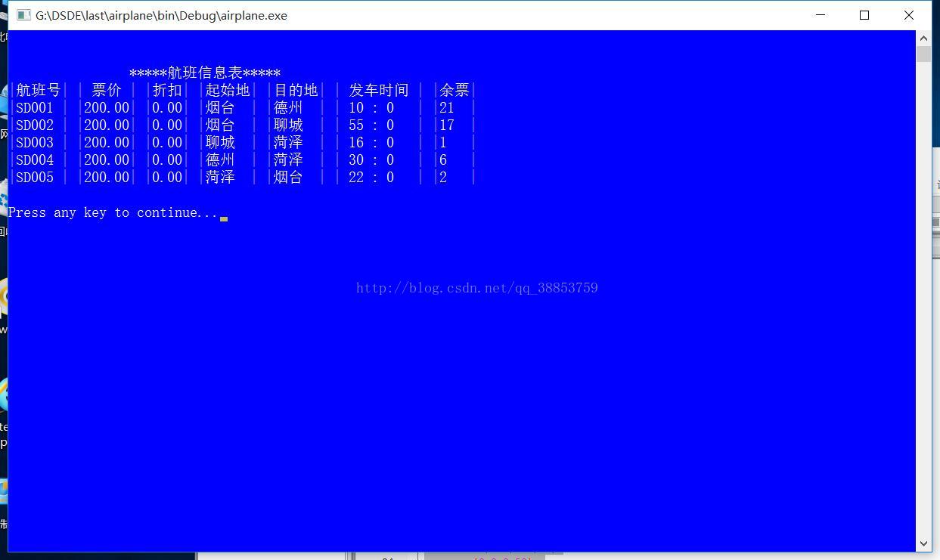
Task: Click remaining tickets value 2 for SD005
Action: [x=443, y=177]
